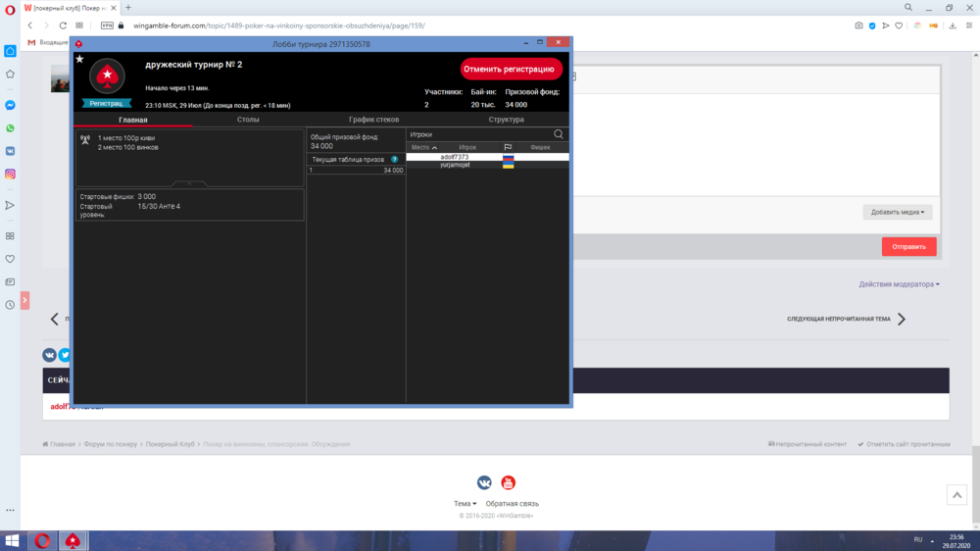Image resolution: width=980 pixels, height=551 pixels.
Task: Switch to the Структура tab
Action: pos(506,120)
